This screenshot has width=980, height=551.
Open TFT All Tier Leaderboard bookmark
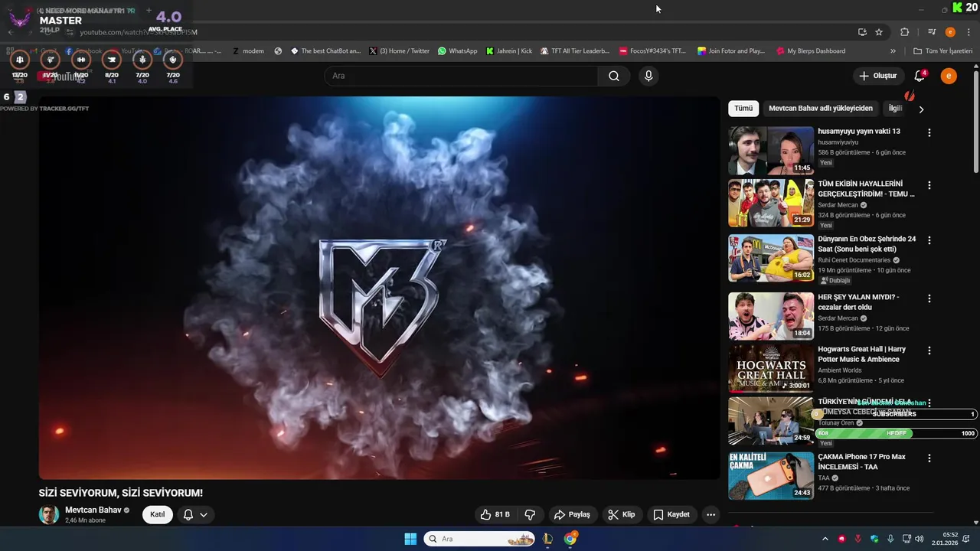574,51
